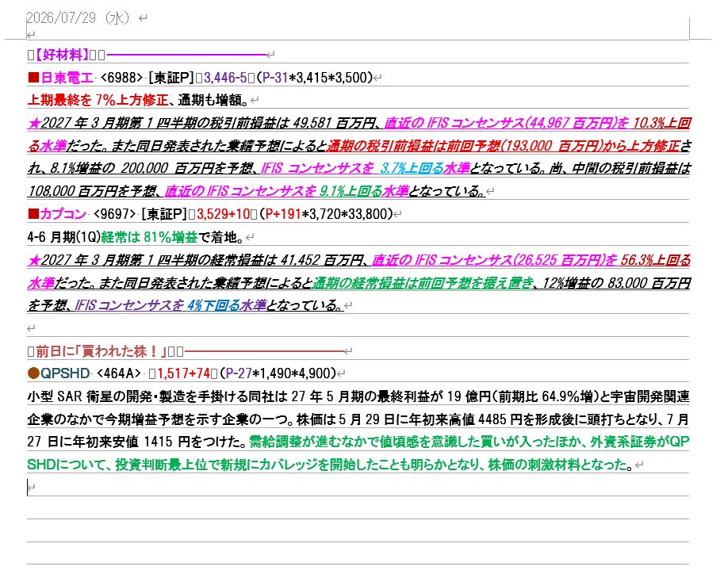
Task: Click the green text 需給調整が進むなかで
Action: (314, 442)
